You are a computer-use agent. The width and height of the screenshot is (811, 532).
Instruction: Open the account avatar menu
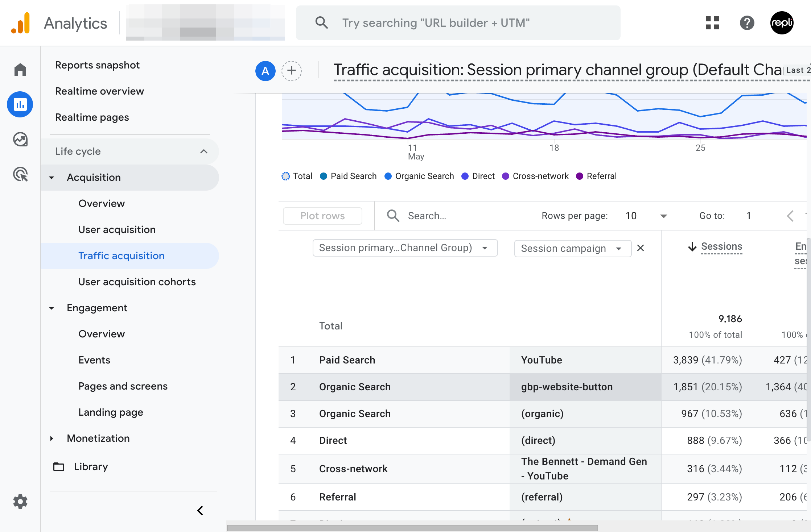tap(782, 23)
